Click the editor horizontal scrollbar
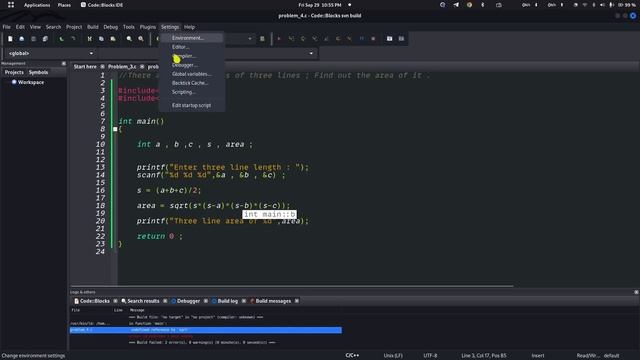The image size is (640, 360). point(291,286)
